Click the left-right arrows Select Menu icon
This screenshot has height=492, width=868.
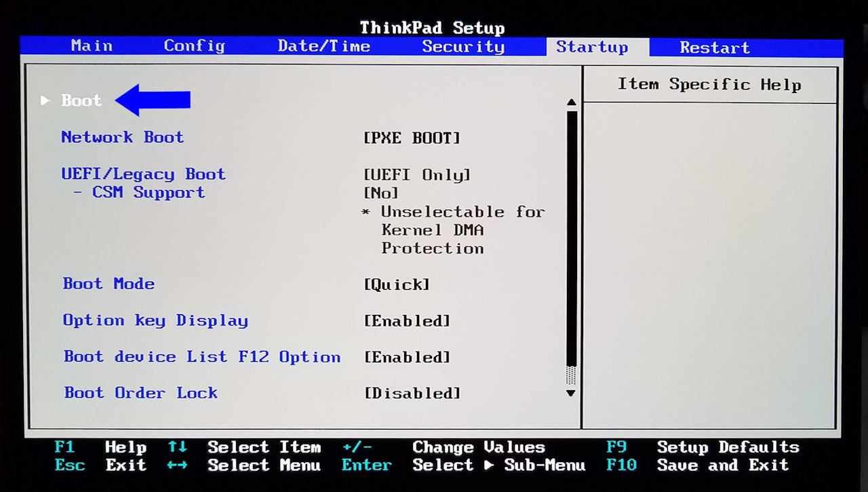(178, 466)
